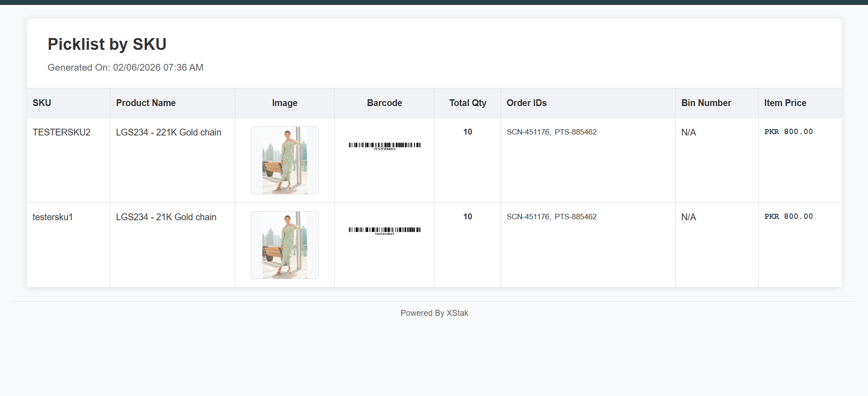Click the TESTERSKU2 product image thumbnail
868x396 pixels.
[x=285, y=160]
